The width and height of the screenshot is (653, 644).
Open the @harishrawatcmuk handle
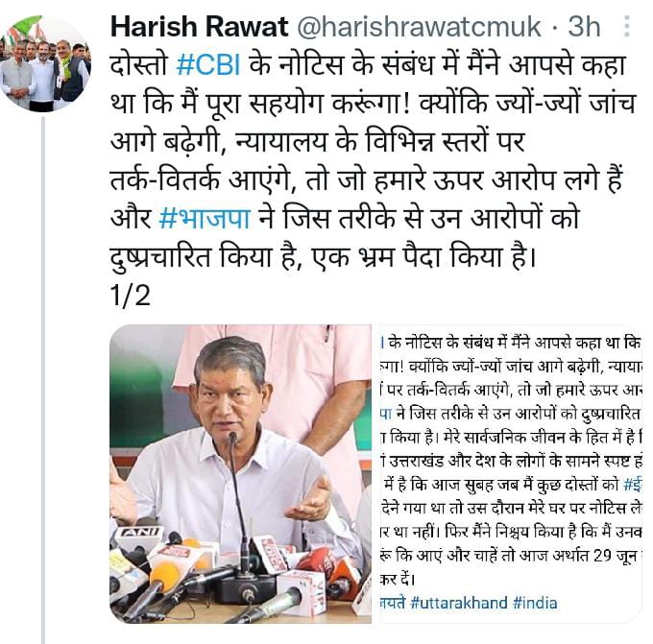pyautogui.click(x=419, y=27)
